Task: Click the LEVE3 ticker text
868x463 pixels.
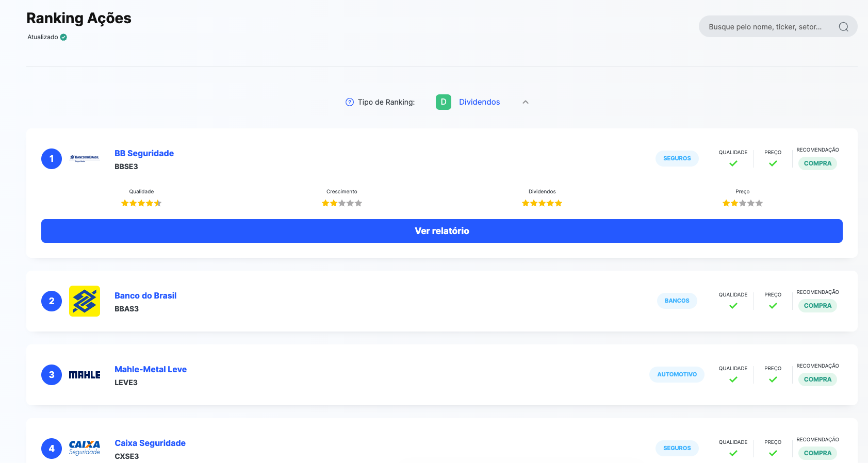Action: (x=126, y=383)
